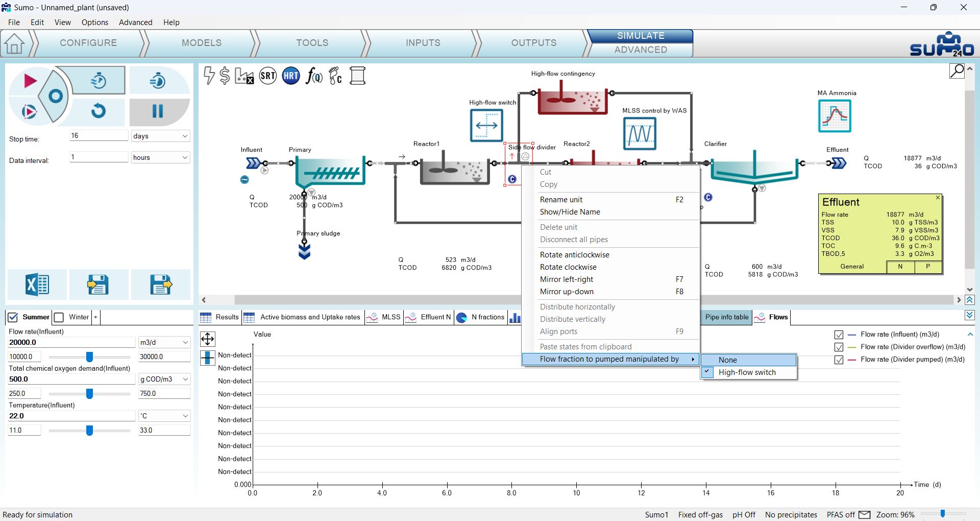This screenshot has height=521, width=980.
Task: Adjust the Flow rate slider handle
Action: (89, 357)
